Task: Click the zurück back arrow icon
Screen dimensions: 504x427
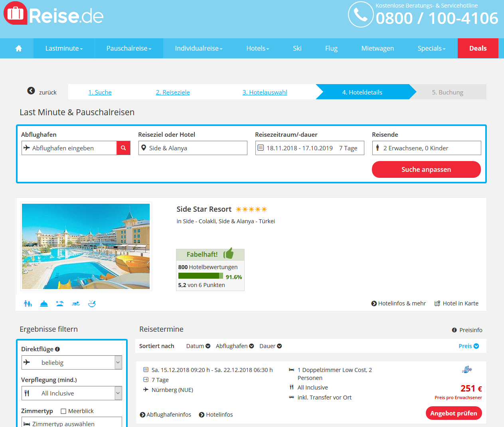Action: pyautogui.click(x=31, y=91)
